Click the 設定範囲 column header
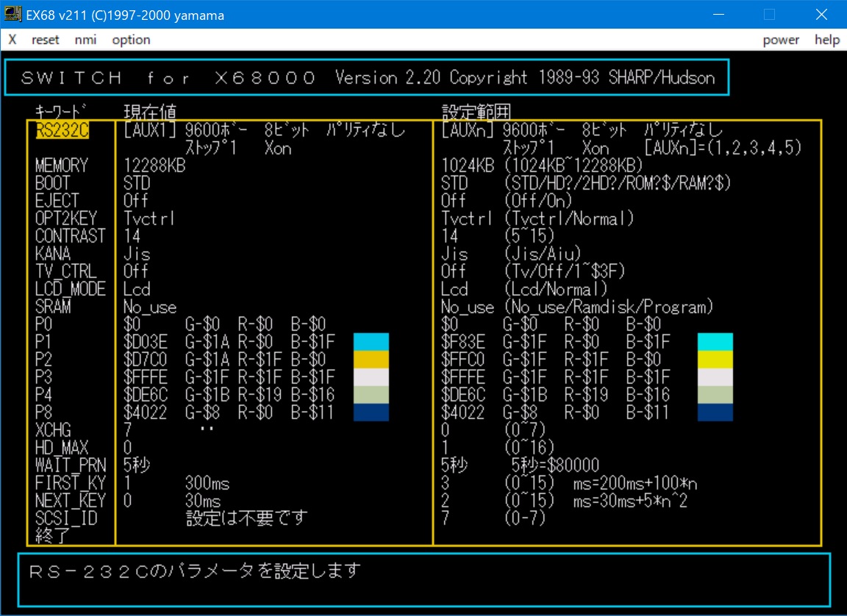This screenshot has height=616, width=847. coord(476,112)
